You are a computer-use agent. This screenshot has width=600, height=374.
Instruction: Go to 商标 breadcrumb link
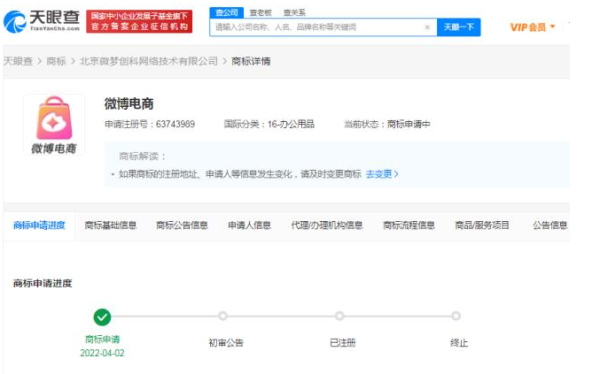coord(56,61)
